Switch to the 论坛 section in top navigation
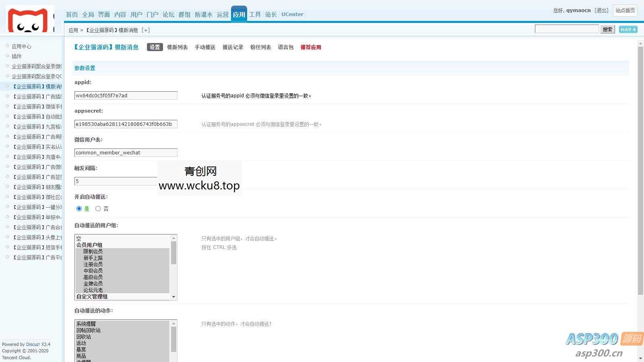Screen dimensions: 644x362 point(168,14)
